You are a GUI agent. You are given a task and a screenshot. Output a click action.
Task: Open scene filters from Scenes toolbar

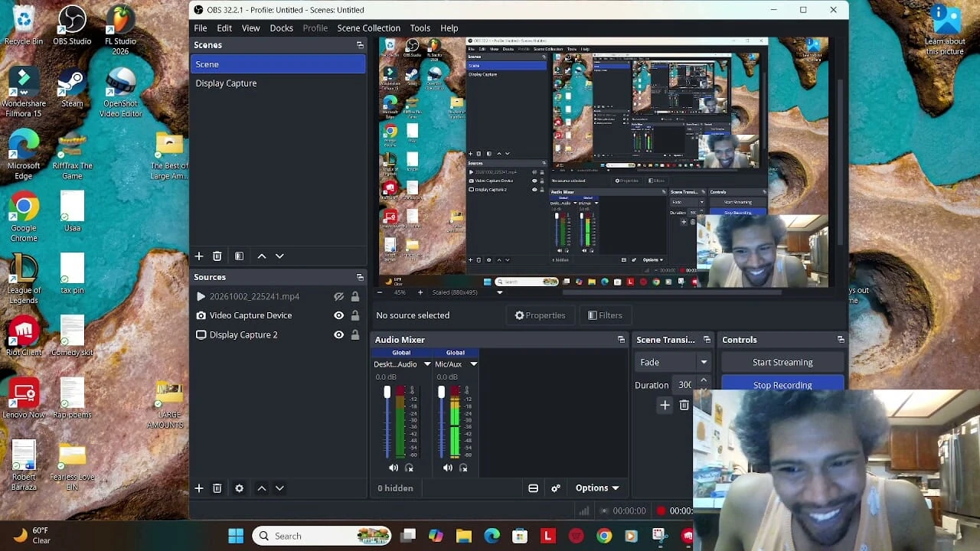(239, 256)
